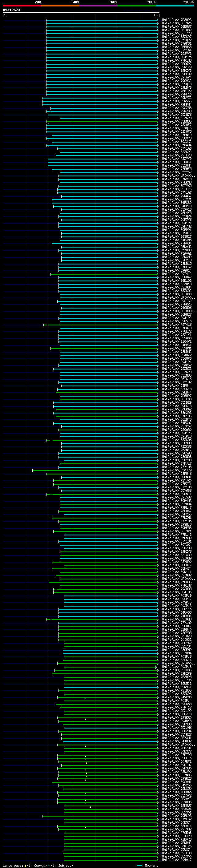Select the UniRef100_B5AK52 label
This screenshot has height=868, width=197.
pos(176,365)
